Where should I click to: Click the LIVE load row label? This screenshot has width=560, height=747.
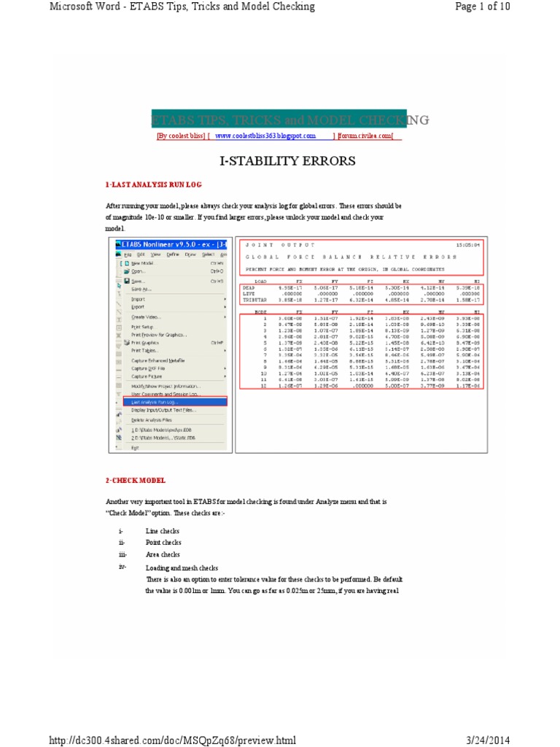coord(249,294)
